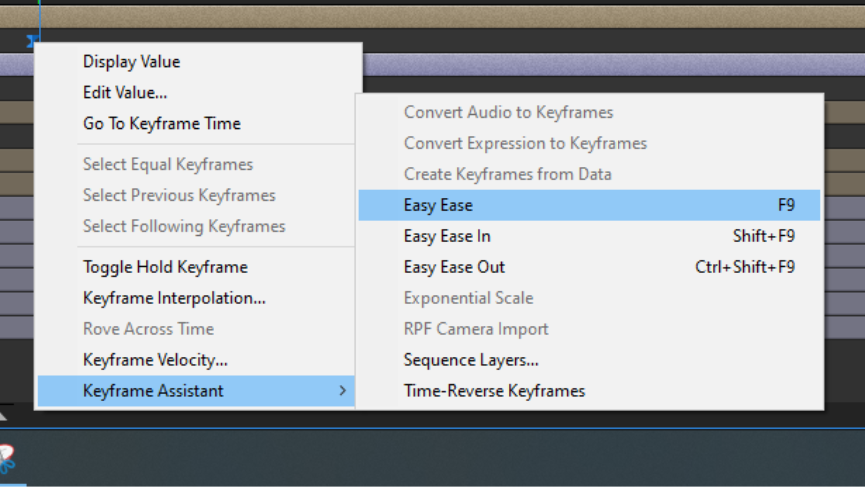Choose Create Keyframes from Data

pyautogui.click(x=507, y=174)
